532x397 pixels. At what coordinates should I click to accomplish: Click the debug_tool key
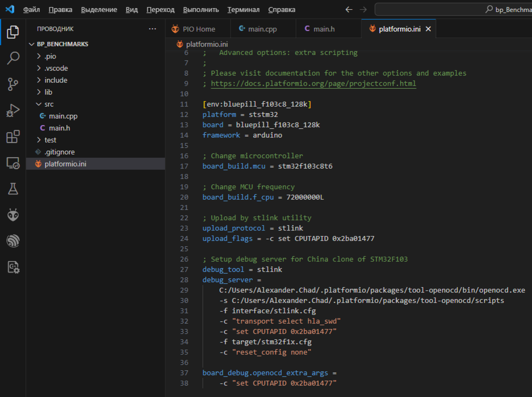(x=223, y=269)
